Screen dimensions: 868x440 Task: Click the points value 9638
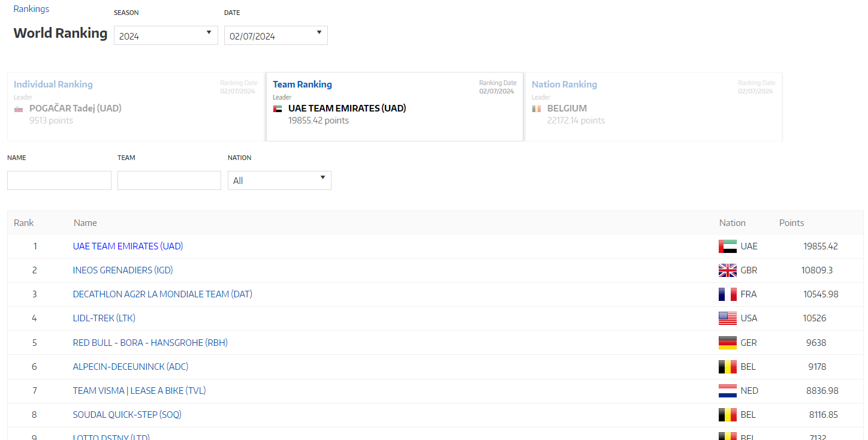pyautogui.click(x=816, y=343)
